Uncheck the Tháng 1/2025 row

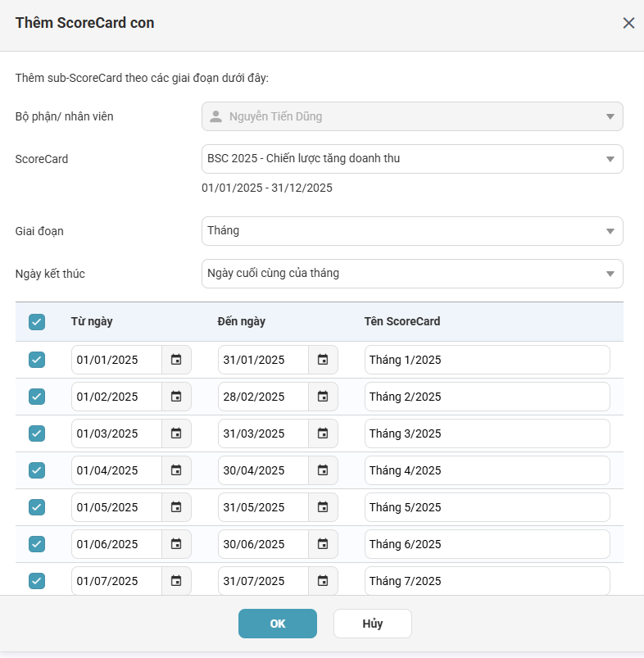36,359
